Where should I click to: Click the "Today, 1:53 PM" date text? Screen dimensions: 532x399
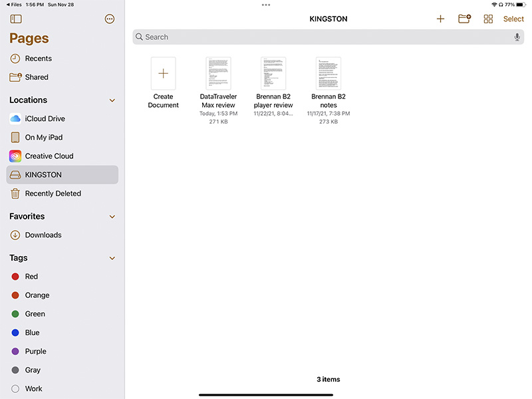click(219, 114)
